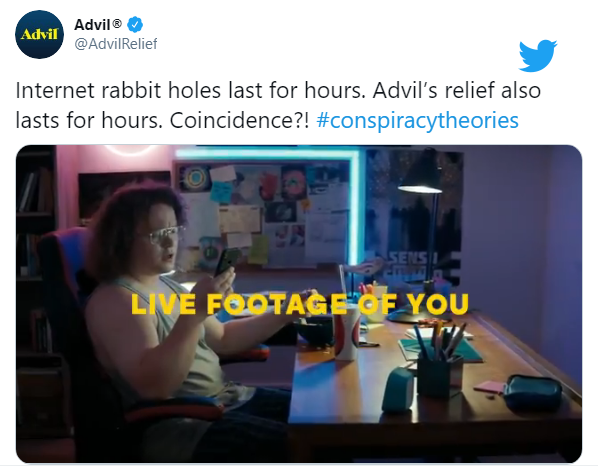The image size is (598, 475).
Task: Click the LIVE FOOTAGE OF YOU caption
Action: coord(300,304)
